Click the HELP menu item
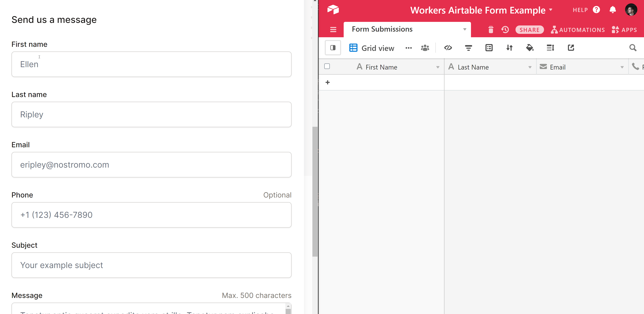This screenshot has width=644, height=314. [x=581, y=10]
